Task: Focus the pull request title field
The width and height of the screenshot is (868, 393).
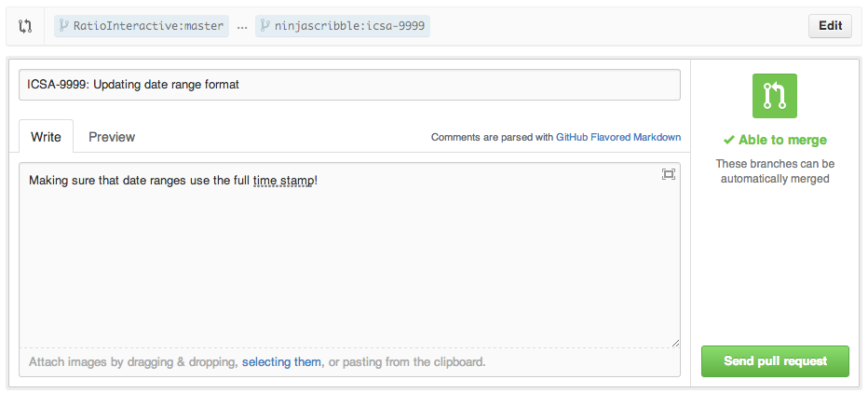Action: (x=349, y=85)
